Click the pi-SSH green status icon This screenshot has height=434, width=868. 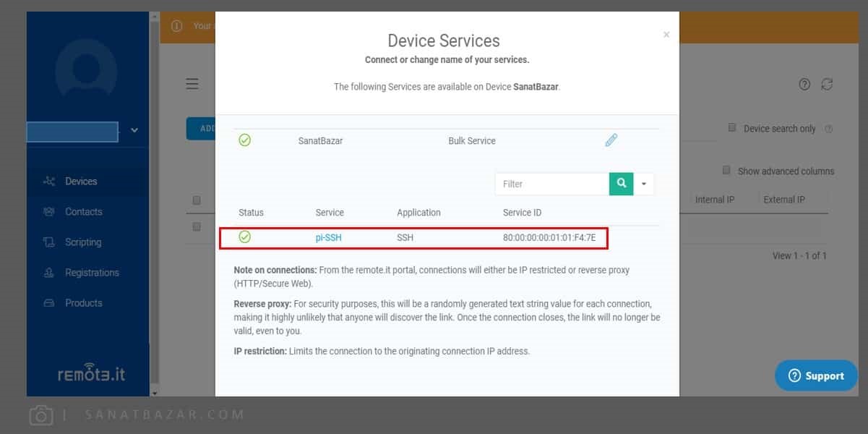245,237
